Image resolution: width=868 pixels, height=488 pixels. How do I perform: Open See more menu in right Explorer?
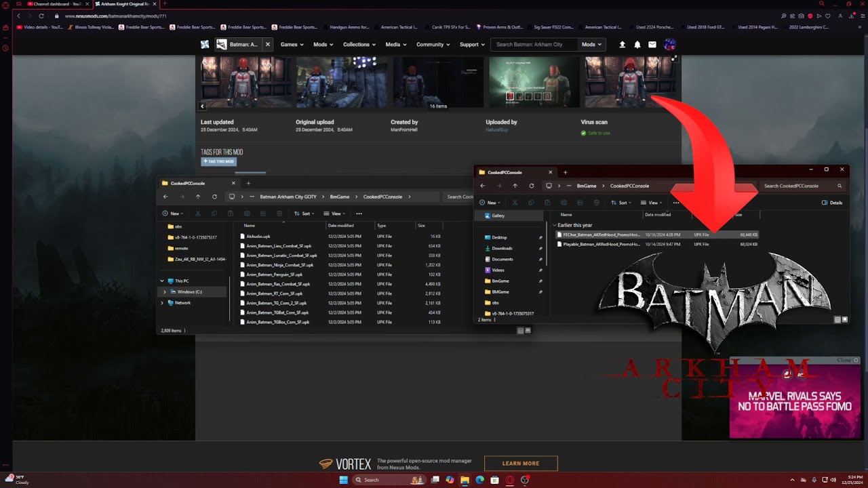(x=676, y=203)
